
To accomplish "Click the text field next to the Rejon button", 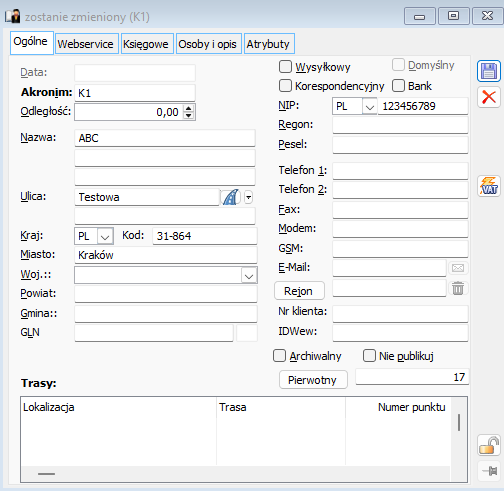I will pos(389,288).
